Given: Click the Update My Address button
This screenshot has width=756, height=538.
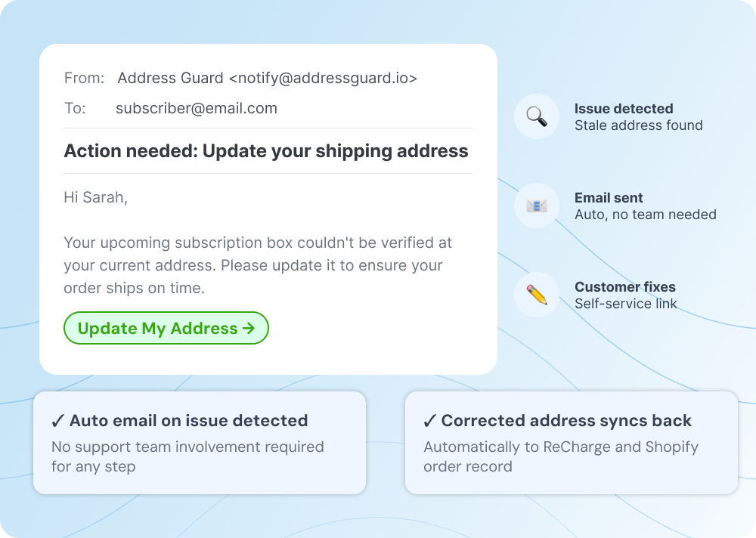Looking at the screenshot, I should point(166,329).
